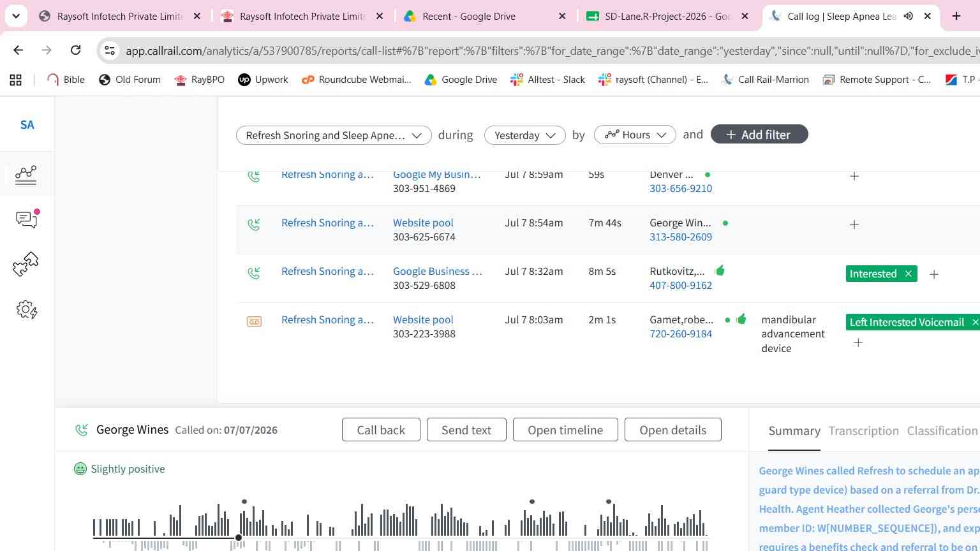This screenshot has width=980, height=551.
Task: Click the Call back button
Action: coord(381,430)
